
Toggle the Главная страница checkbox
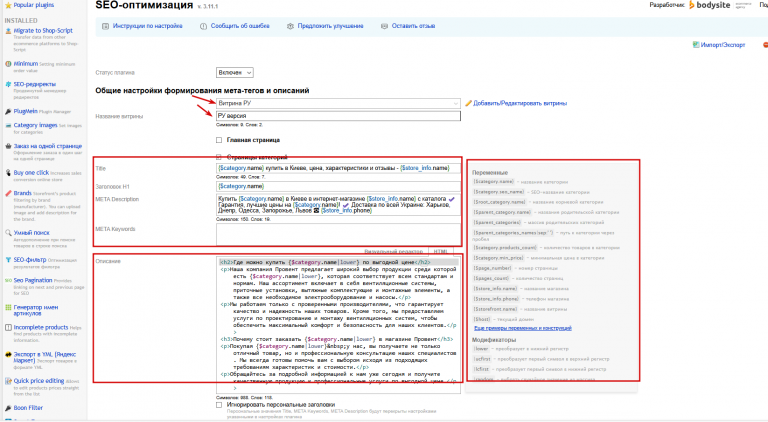click(219, 140)
